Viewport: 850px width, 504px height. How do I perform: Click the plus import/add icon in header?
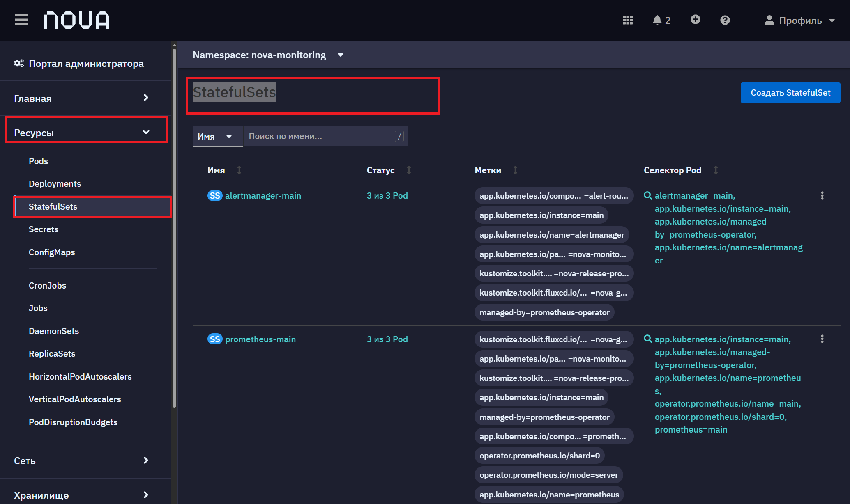[695, 19]
